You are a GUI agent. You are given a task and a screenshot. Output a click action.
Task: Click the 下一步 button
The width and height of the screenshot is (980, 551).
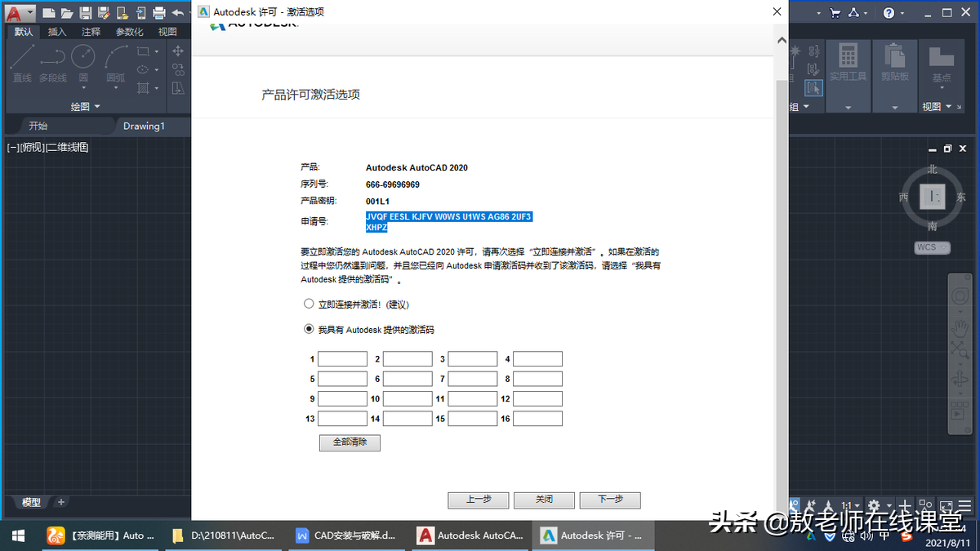coord(610,500)
